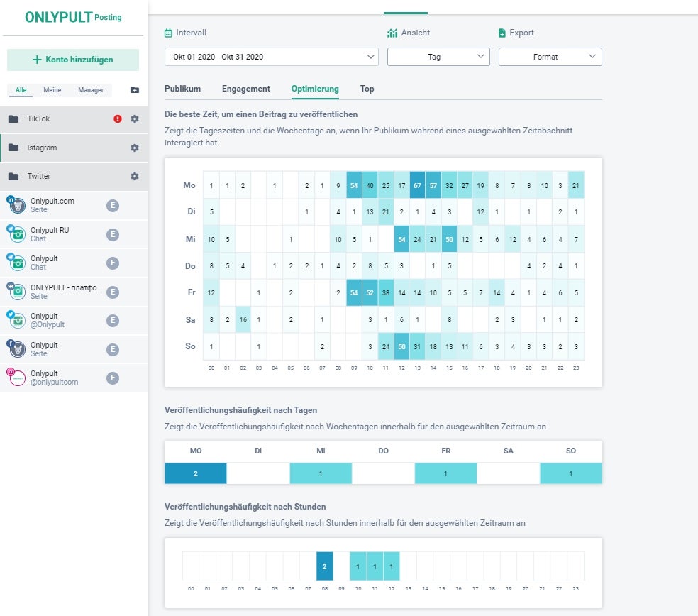Click the MO frequency bar showing 2
The width and height of the screenshot is (698, 616).
click(x=195, y=473)
